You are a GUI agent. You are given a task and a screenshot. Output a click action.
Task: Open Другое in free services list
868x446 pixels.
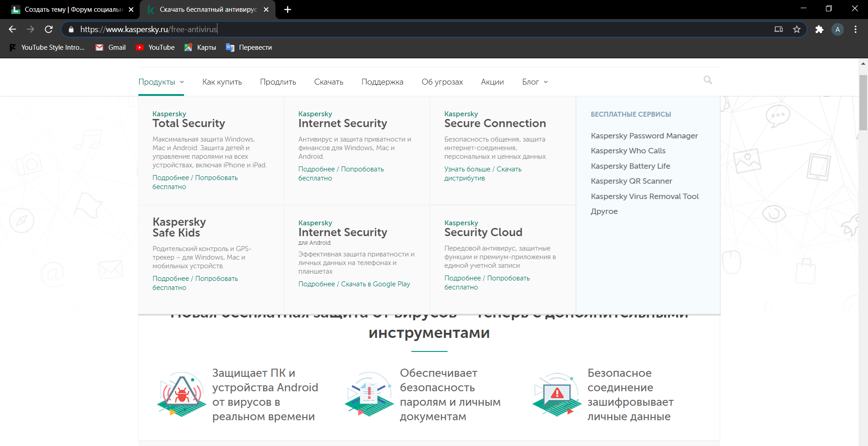tap(604, 211)
